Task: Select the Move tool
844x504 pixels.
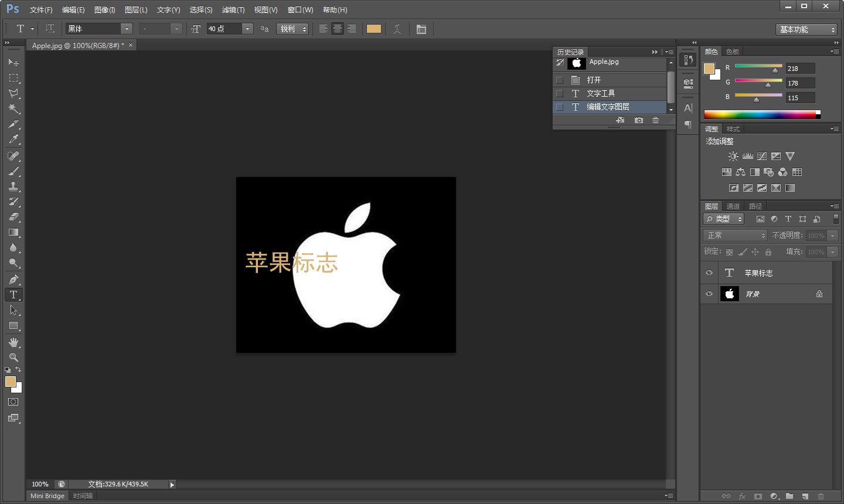Action: [13, 62]
